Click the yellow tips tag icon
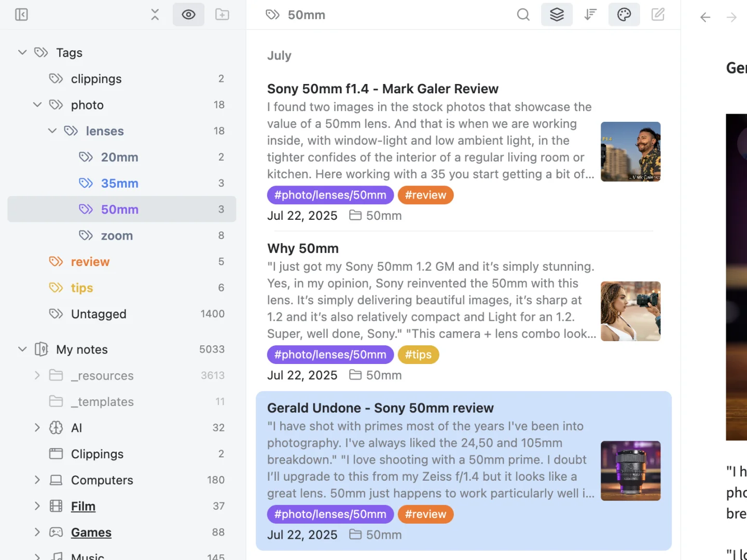The image size is (747, 560). click(56, 287)
